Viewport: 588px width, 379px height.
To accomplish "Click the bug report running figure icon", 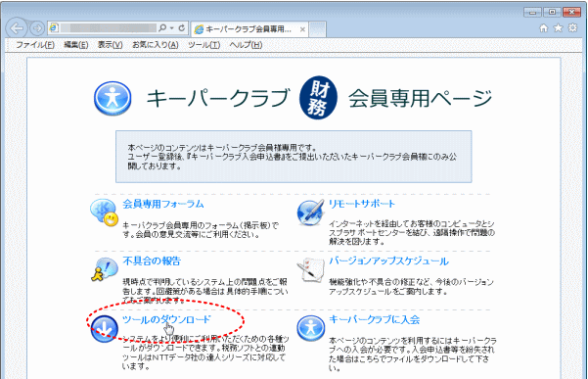I will point(105,269).
